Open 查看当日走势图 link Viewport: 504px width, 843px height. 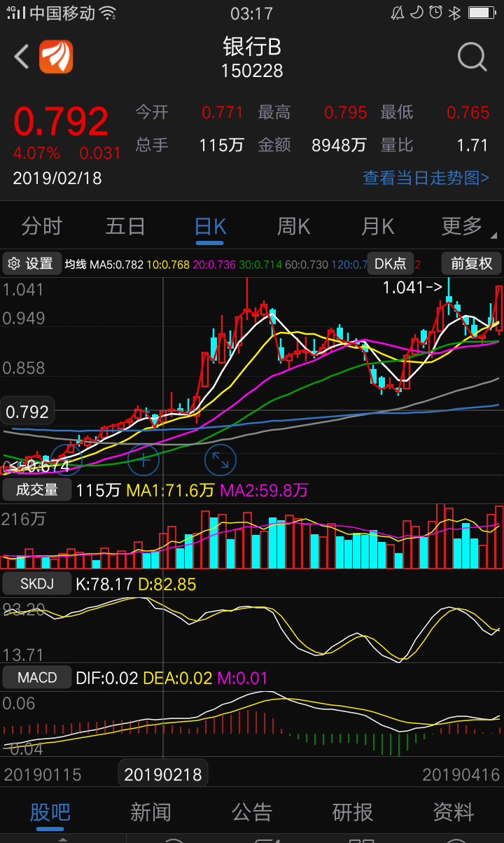click(426, 178)
